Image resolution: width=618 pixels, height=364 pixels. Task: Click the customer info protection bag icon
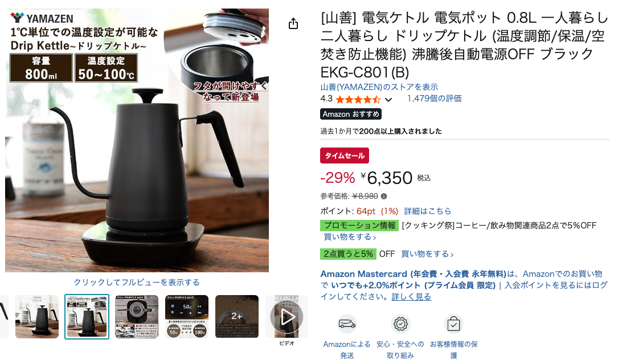click(x=453, y=324)
